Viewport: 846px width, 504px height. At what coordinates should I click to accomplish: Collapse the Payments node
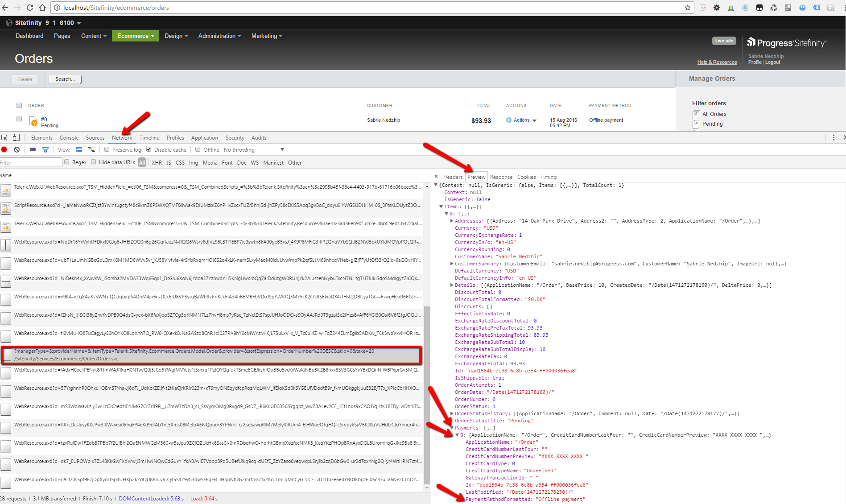pos(452,428)
